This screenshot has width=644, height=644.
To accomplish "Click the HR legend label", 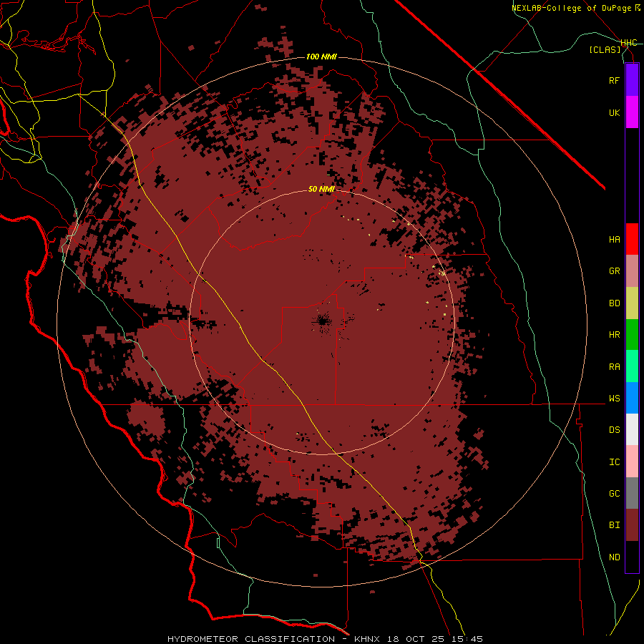I will tap(615, 335).
